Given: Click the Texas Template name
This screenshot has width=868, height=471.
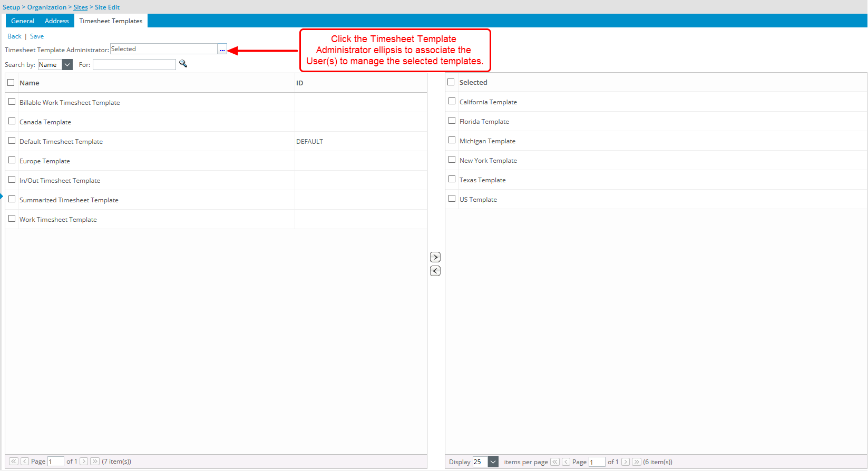Looking at the screenshot, I should pyautogui.click(x=482, y=180).
